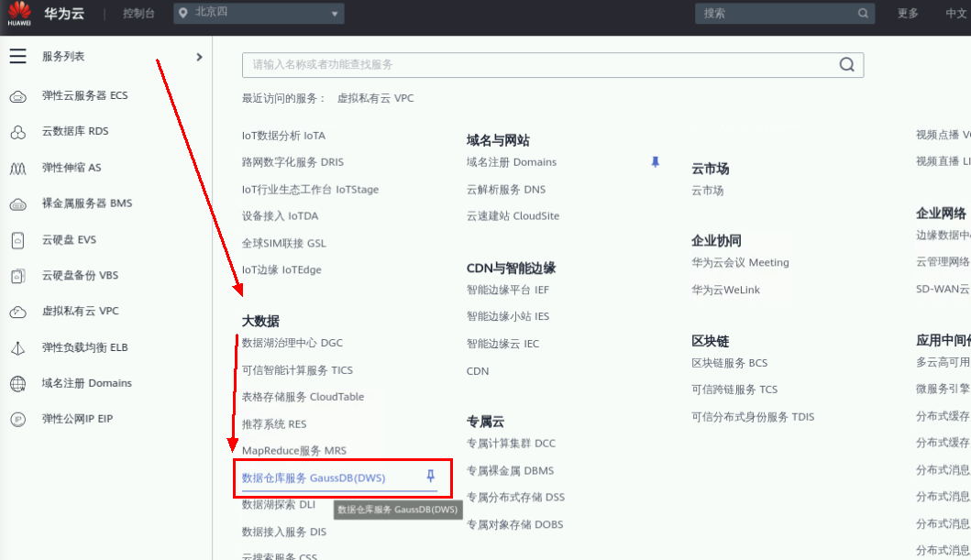
Task: Open 智能边缘平台 IEF link
Action: click(508, 290)
